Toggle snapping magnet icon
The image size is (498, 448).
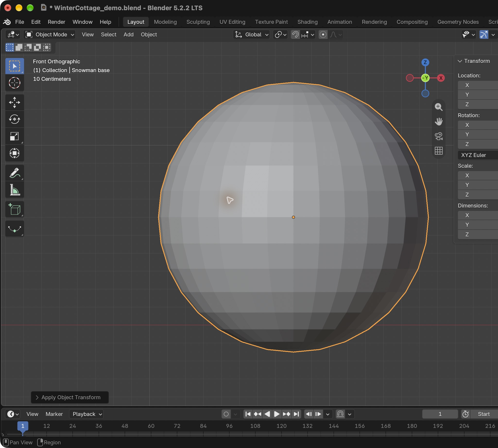pyautogui.click(x=295, y=34)
